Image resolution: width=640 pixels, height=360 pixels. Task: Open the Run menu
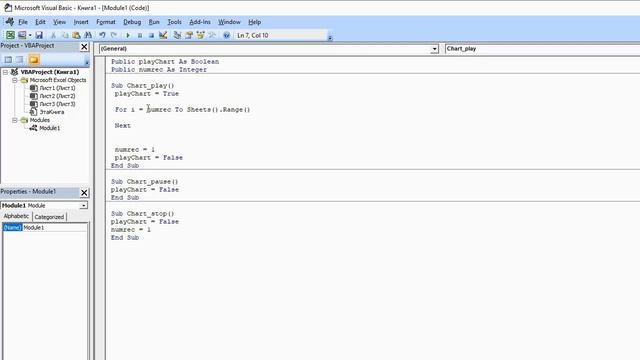point(154,22)
